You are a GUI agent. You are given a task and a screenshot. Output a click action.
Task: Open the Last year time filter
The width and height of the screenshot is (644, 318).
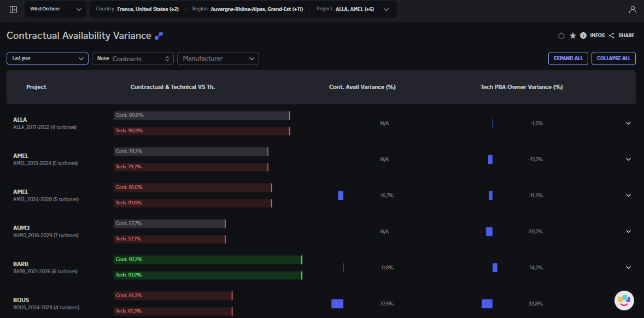47,58
